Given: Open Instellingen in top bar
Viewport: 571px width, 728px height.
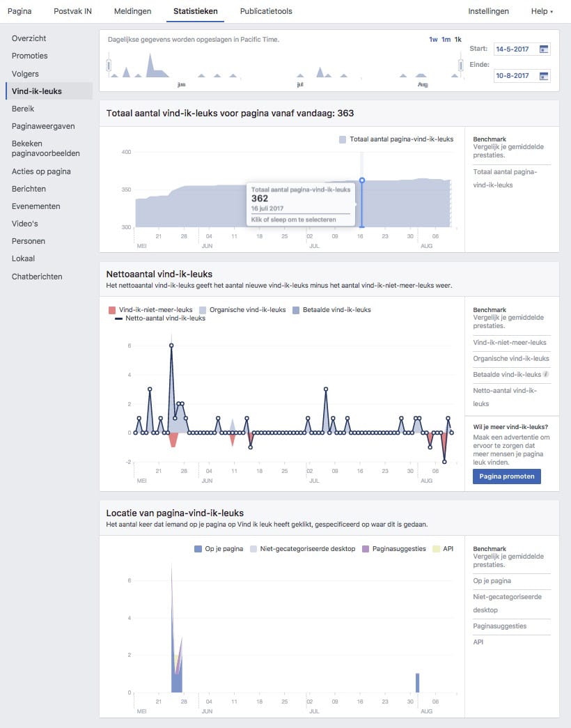Looking at the screenshot, I should click(488, 11).
